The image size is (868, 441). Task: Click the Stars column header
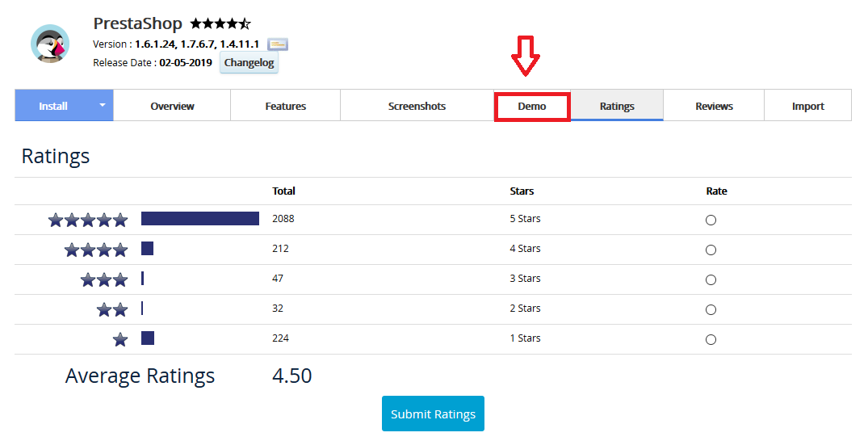(x=522, y=191)
